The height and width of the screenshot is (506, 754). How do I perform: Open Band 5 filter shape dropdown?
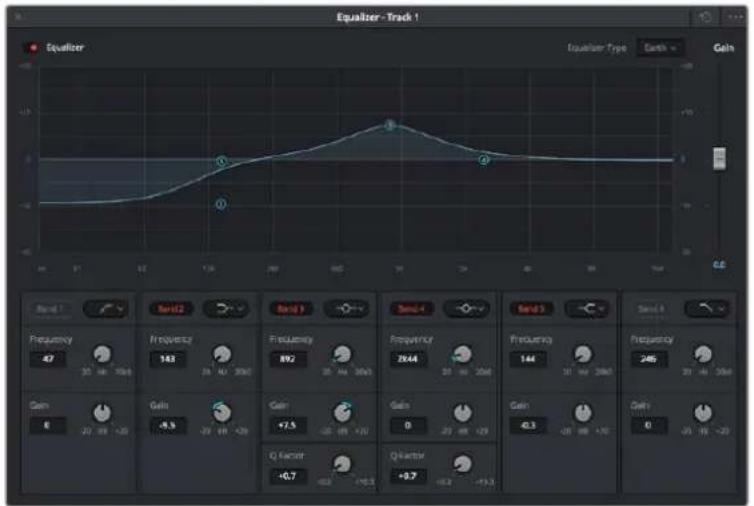click(x=587, y=309)
